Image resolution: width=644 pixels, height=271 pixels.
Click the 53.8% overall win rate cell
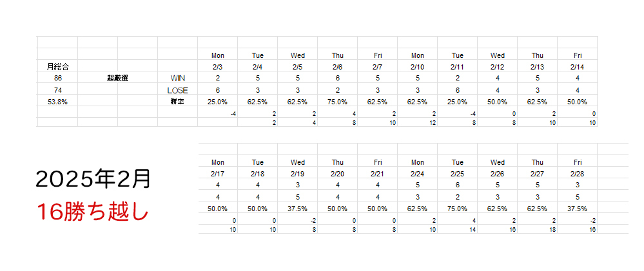point(58,102)
